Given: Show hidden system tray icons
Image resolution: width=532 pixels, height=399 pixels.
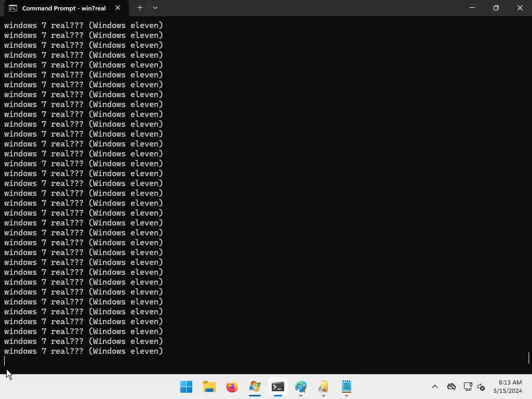Looking at the screenshot, I should pos(435,387).
